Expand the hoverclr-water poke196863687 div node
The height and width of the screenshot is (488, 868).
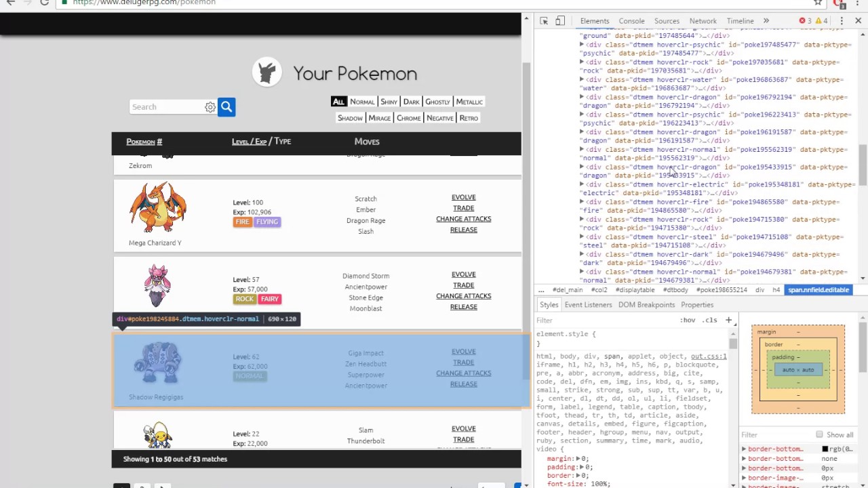click(582, 80)
